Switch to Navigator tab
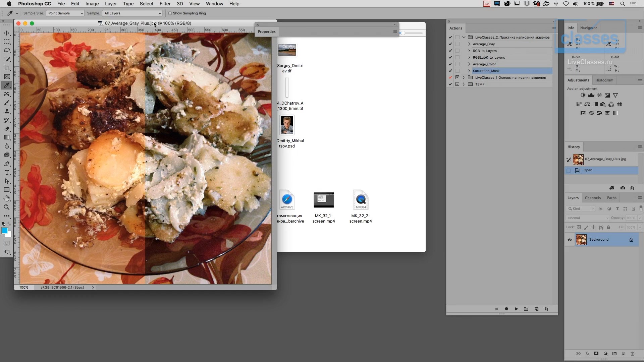The height and width of the screenshot is (362, 644). click(x=588, y=28)
